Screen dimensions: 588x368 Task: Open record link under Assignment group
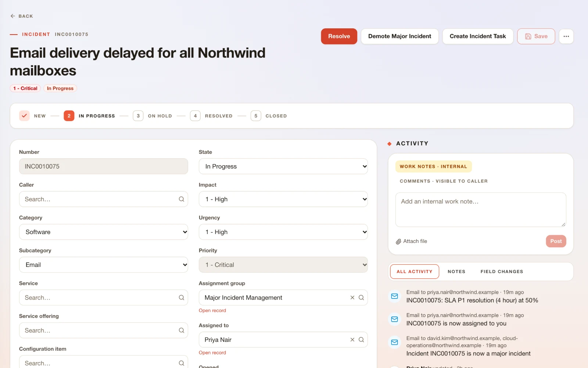tap(212, 311)
